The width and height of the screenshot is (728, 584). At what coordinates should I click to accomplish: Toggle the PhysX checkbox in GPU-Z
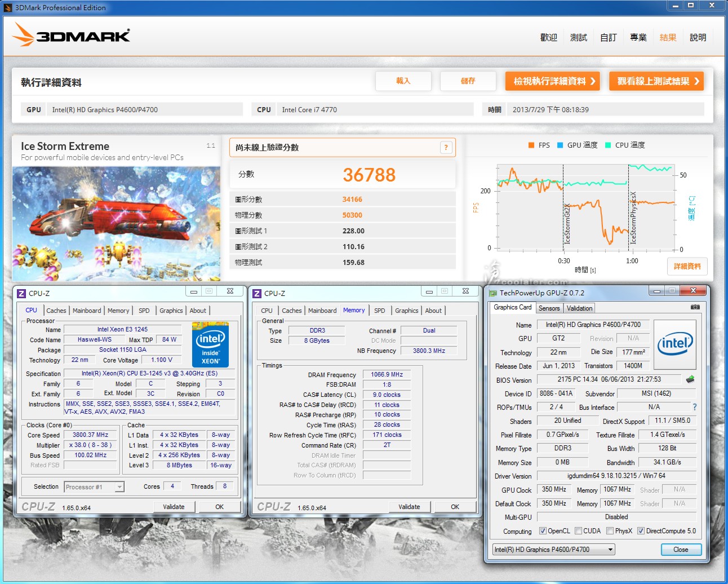tap(610, 531)
